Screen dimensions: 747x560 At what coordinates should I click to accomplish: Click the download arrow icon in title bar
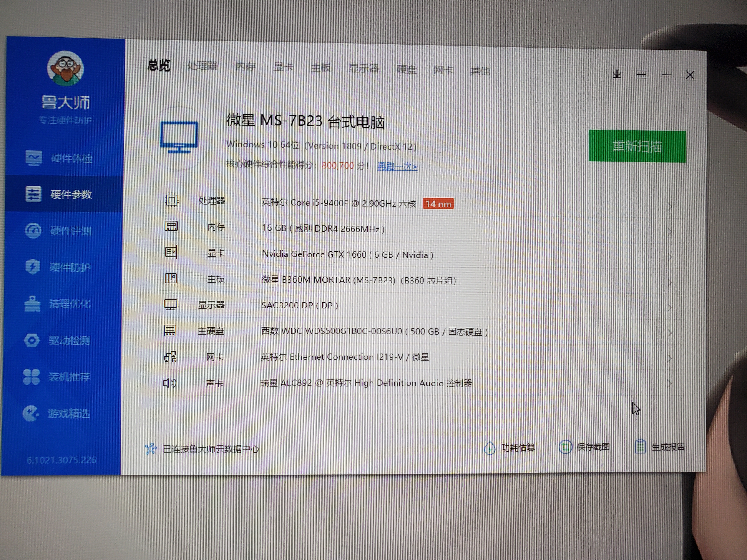617,74
